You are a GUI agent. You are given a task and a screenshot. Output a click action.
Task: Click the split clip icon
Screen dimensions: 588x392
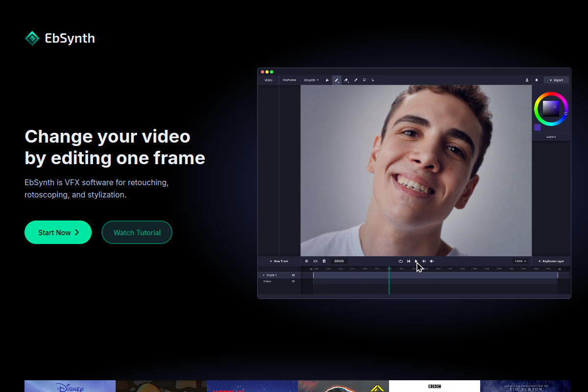tap(316, 261)
